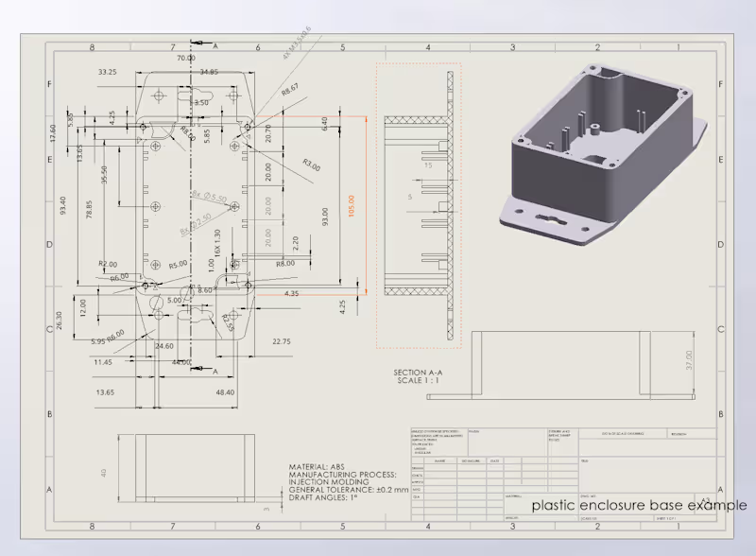
Task: Select the 8x Ø2.50 hole callout
Action: coord(196,224)
